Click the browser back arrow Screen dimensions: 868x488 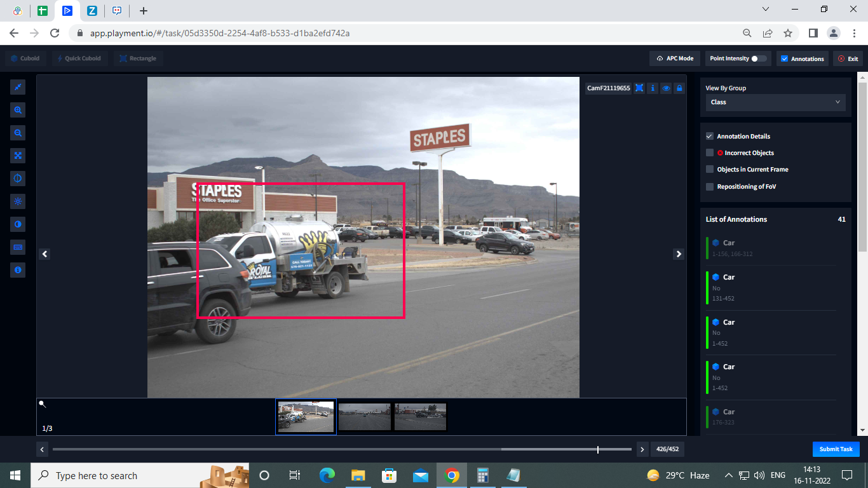(x=14, y=33)
